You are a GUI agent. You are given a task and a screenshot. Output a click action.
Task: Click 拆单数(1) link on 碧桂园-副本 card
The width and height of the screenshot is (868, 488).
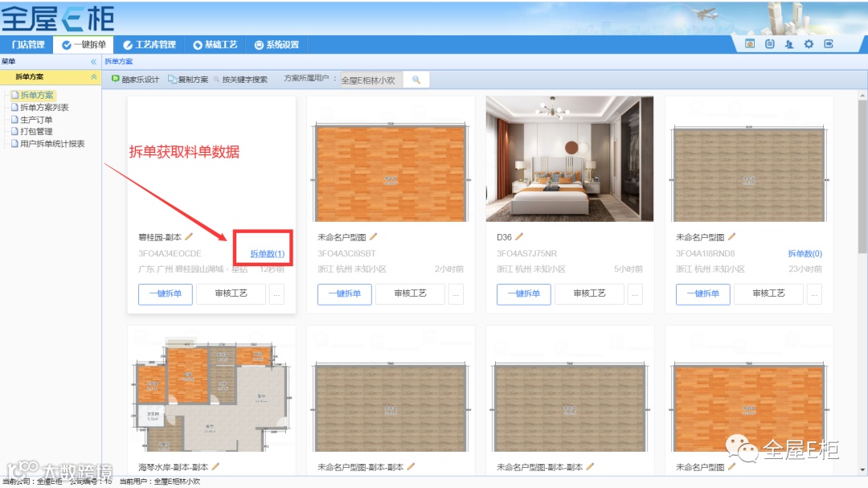click(x=268, y=254)
